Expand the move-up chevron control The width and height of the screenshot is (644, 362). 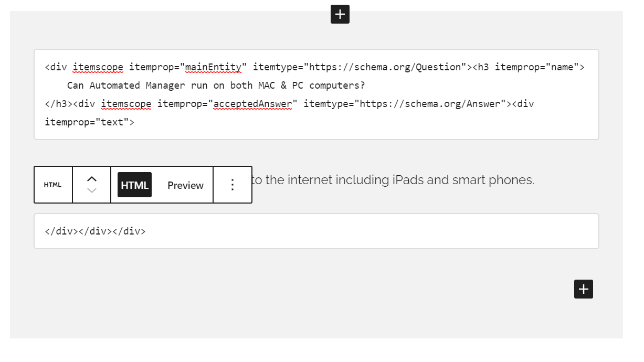click(91, 178)
